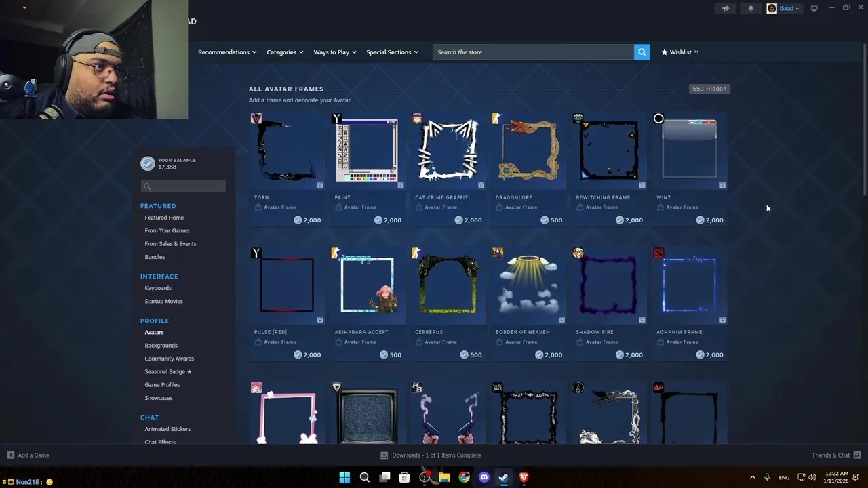868x488 pixels.
Task: Click the game icon on the Shadow Fire card
Action: pos(578,253)
